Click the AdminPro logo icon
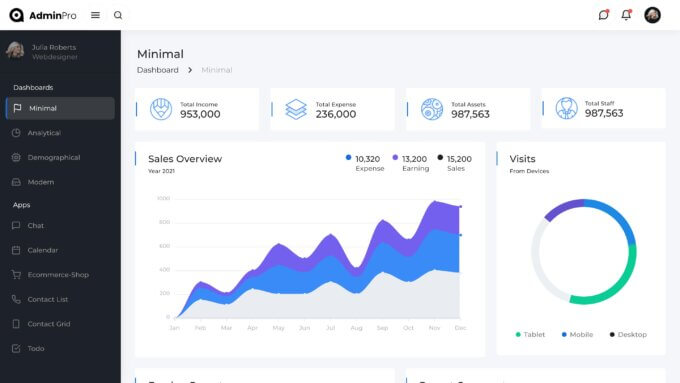Viewport: 680px width, 383px height. pyautogui.click(x=16, y=15)
